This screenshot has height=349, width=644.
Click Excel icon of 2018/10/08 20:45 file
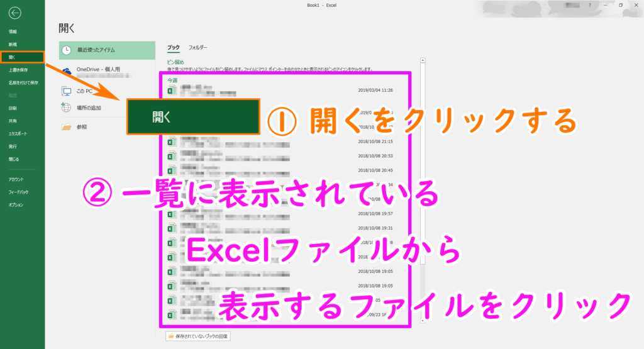(172, 170)
